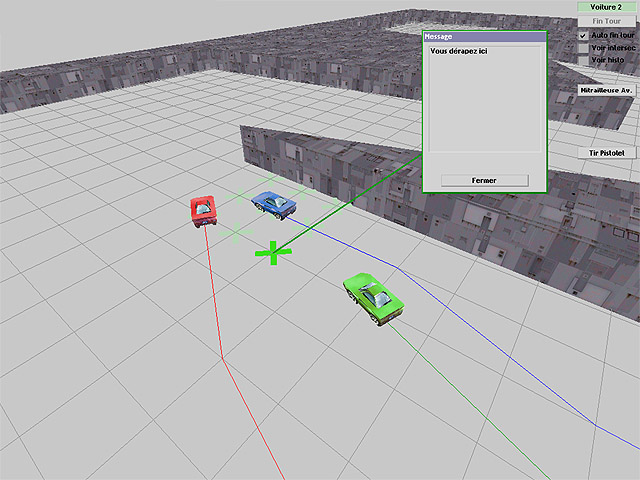Click the Voiture 2 button
640x480 pixels.
click(606, 7)
